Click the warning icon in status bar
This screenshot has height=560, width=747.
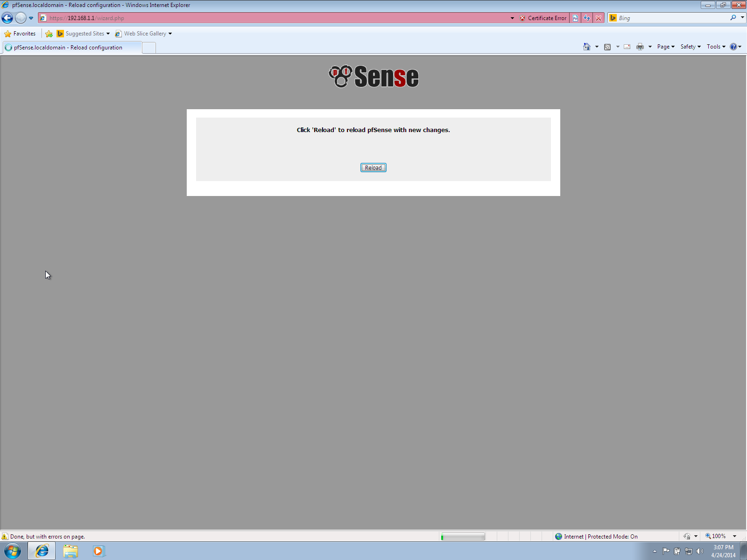5,537
